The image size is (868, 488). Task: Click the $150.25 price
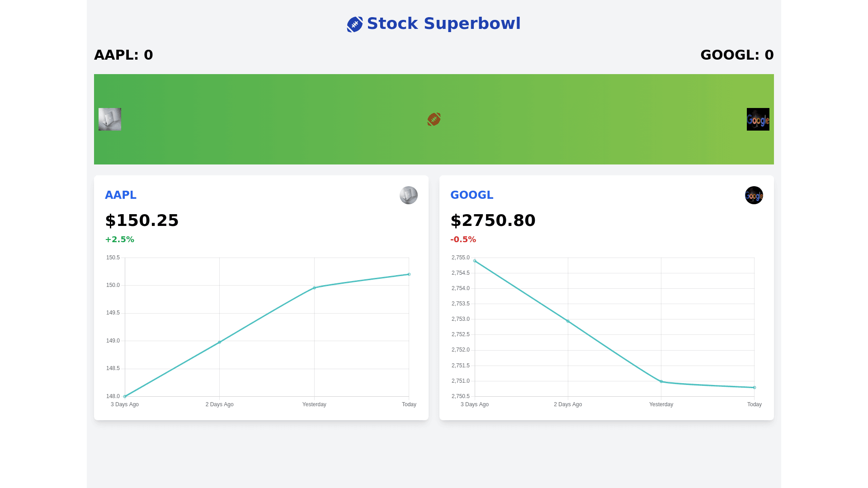click(x=142, y=221)
